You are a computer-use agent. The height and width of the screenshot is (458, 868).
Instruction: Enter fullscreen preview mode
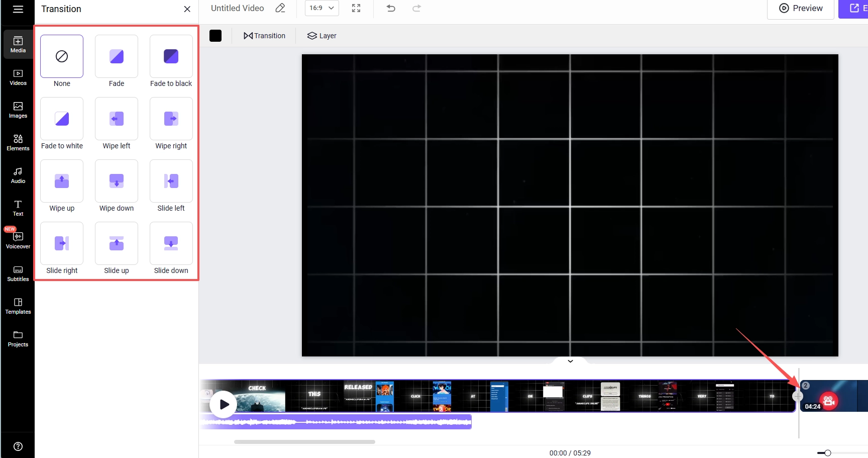(x=356, y=8)
